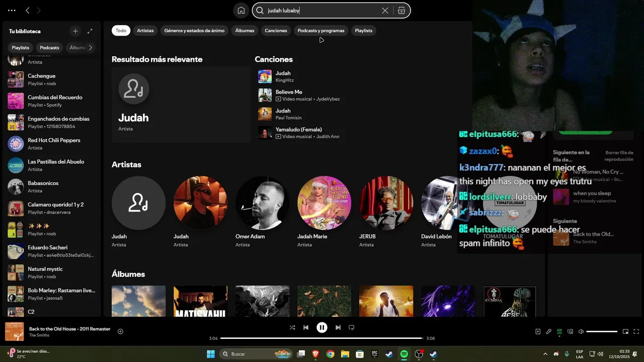Filter results by Playlists chip
This screenshot has height=362, width=644.
tap(363, 31)
